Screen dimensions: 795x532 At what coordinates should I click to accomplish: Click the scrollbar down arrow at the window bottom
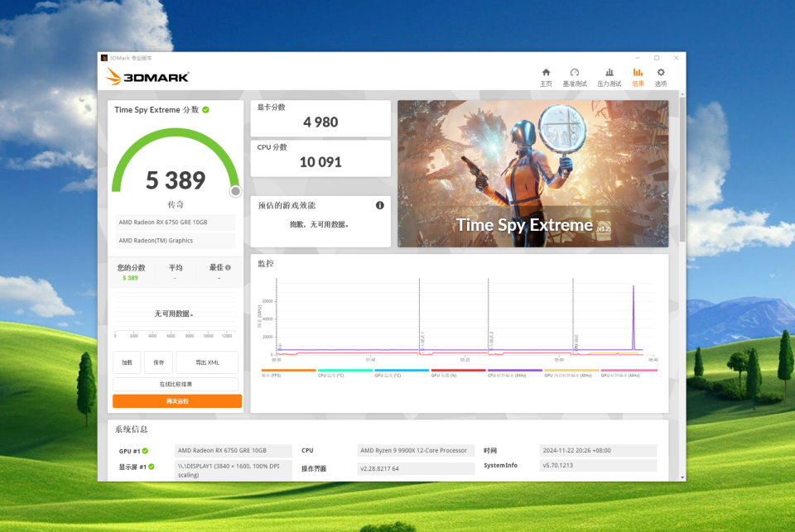682,477
